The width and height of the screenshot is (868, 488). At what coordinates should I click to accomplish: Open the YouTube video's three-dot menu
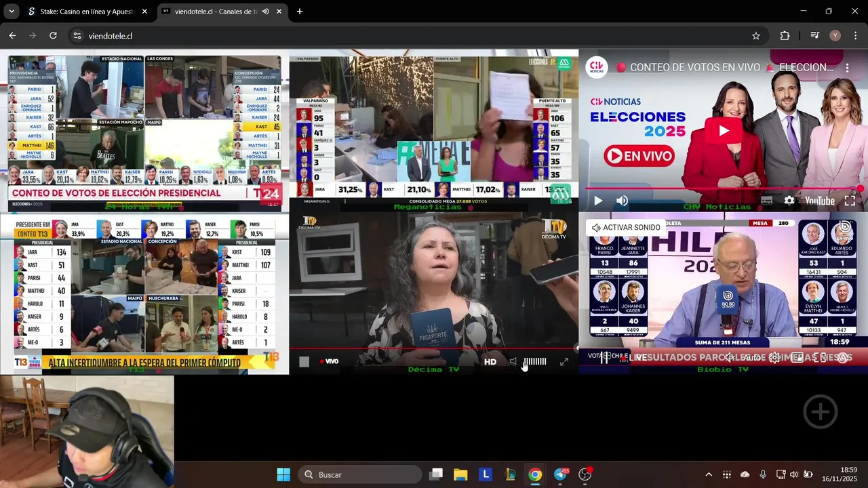click(847, 68)
